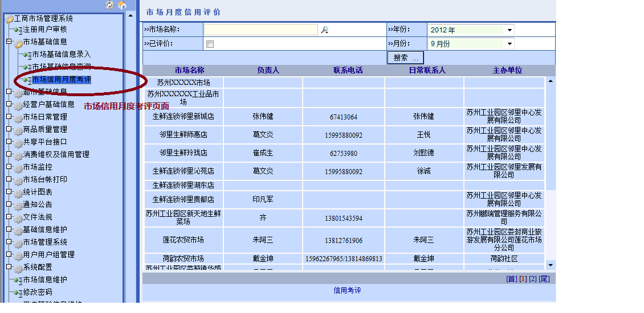
Task: Select the 文件法规 tree label
Action: click(x=38, y=217)
